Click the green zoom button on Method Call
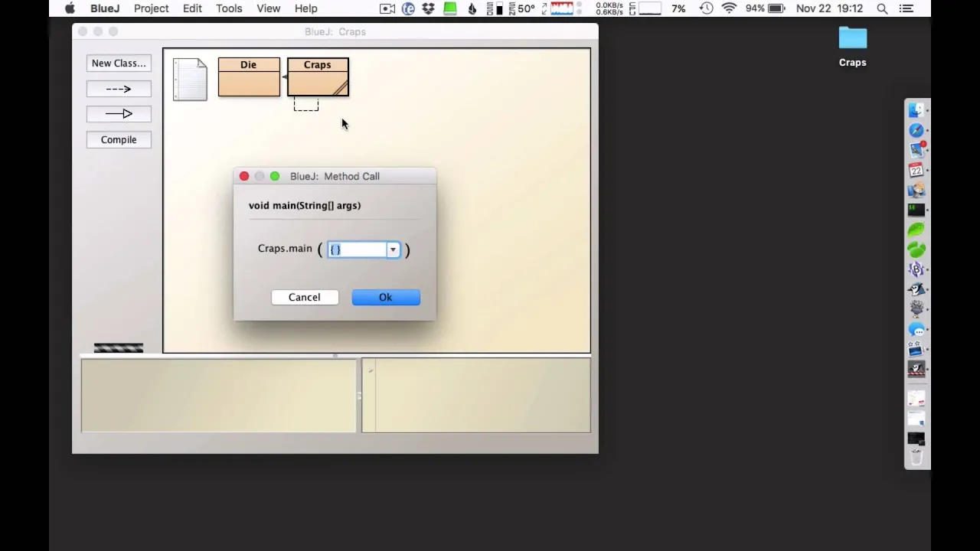Viewport: 980px width, 551px height. click(275, 176)
